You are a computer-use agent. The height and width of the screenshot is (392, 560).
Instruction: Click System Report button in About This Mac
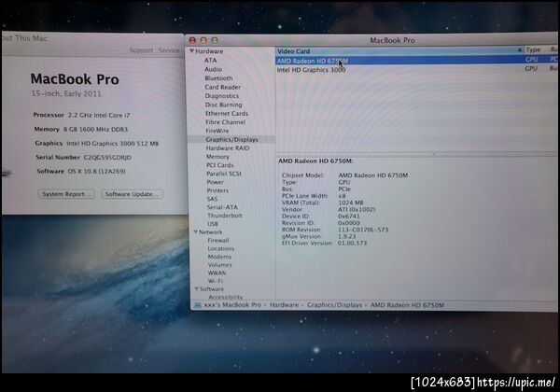click(x=66, y=194)
